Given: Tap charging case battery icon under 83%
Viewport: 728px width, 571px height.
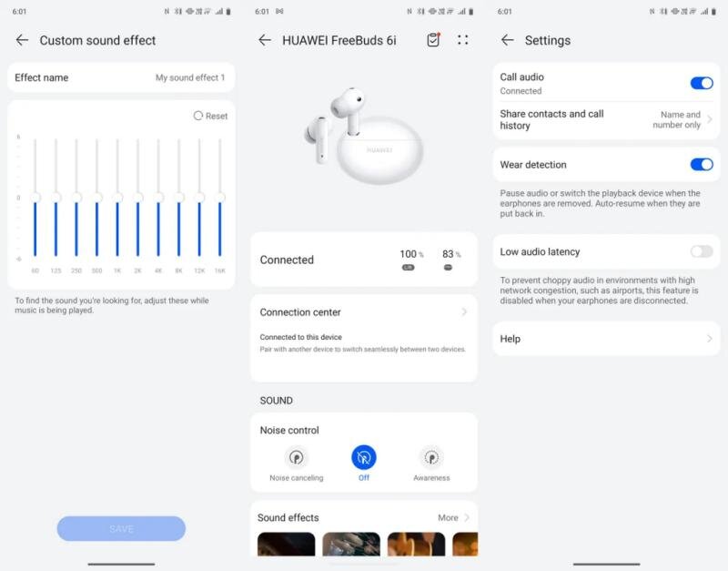Looking at the screenshot, I should 448,267.
